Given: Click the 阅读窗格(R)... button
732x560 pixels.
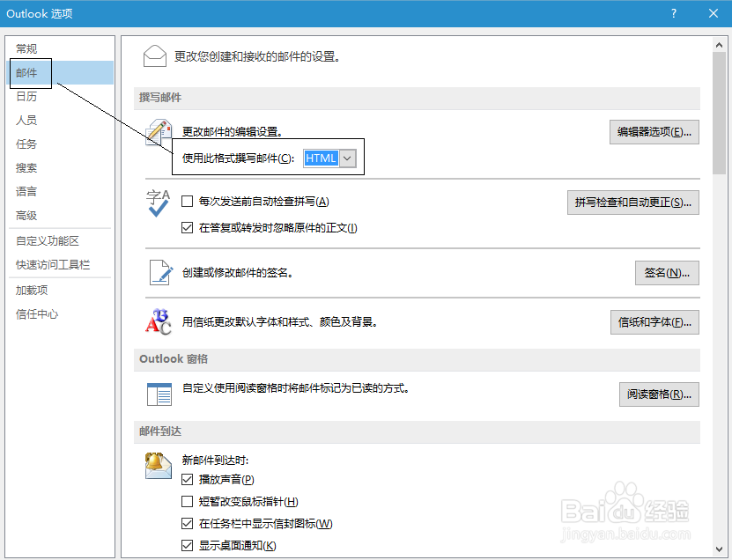Looking at the screenshot, I should pyautogui.click(x=659, y=394).
